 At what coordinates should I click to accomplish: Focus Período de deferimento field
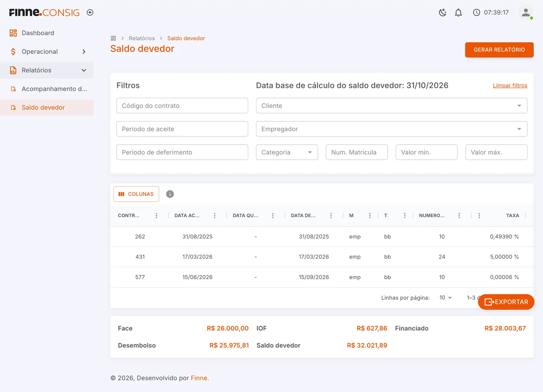tap(182, 152)
